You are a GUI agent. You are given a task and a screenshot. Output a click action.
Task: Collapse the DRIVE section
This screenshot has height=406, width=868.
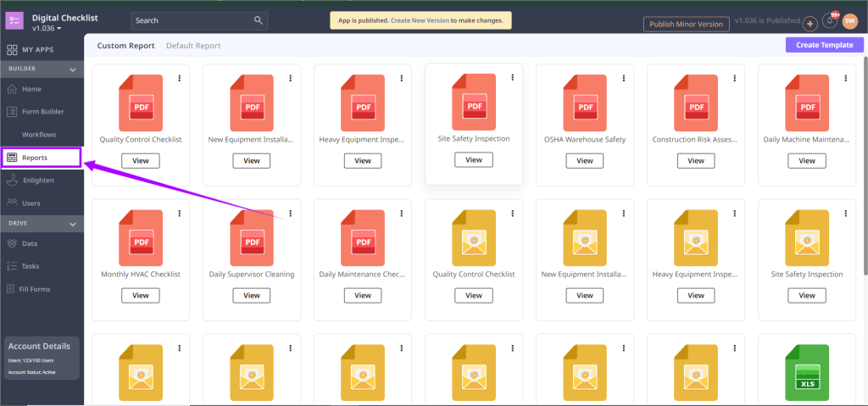point(73,224)
